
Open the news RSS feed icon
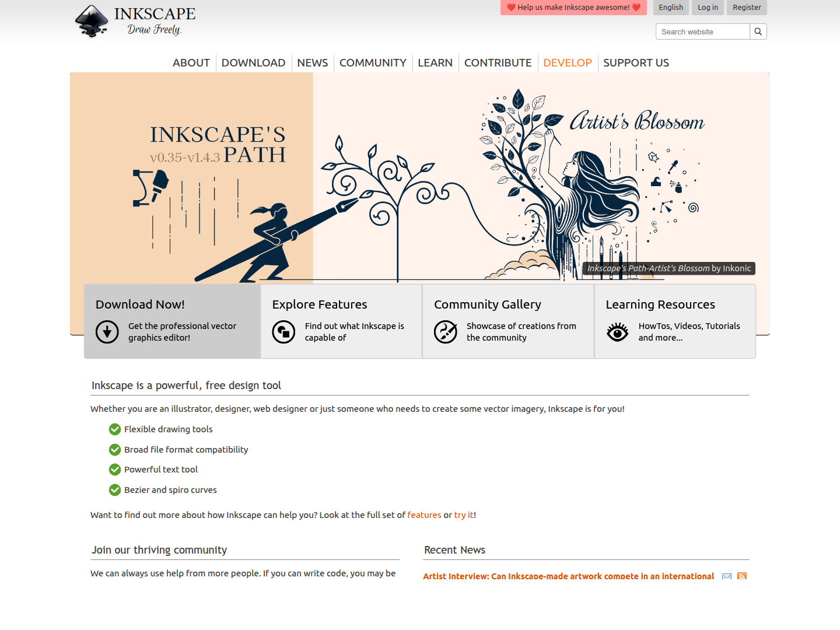click(742, 576)
